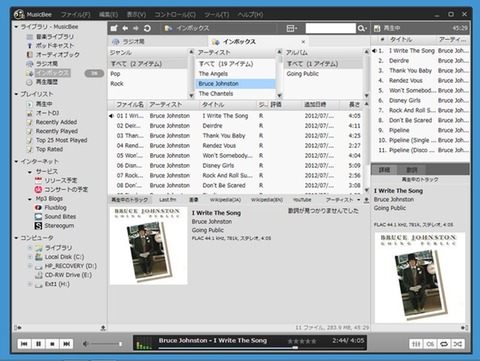Open the ツール(T) menu
The height and width of the screenshot is (361, 480).
click(x=217, y=15)
